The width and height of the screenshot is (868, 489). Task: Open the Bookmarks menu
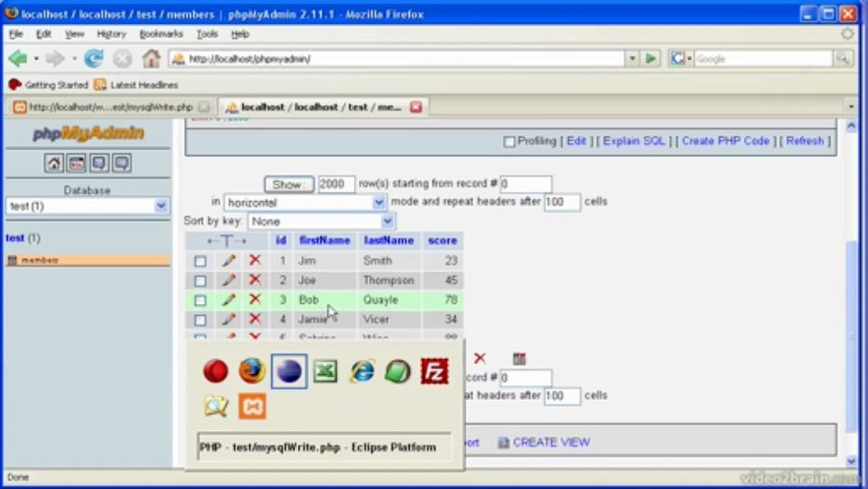(161, 34)
